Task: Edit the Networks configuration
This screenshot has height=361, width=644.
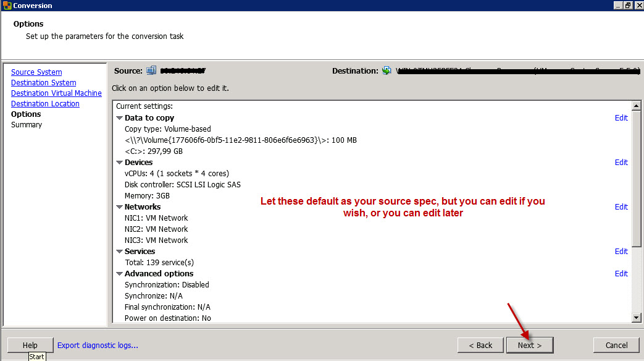Action: click(x=621, y=206)
